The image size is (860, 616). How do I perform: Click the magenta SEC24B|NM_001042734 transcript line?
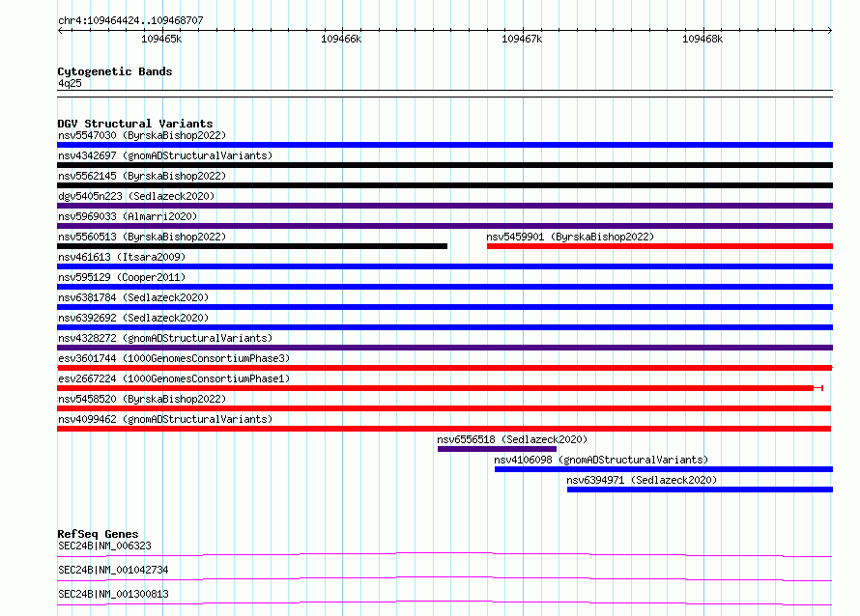444,578
